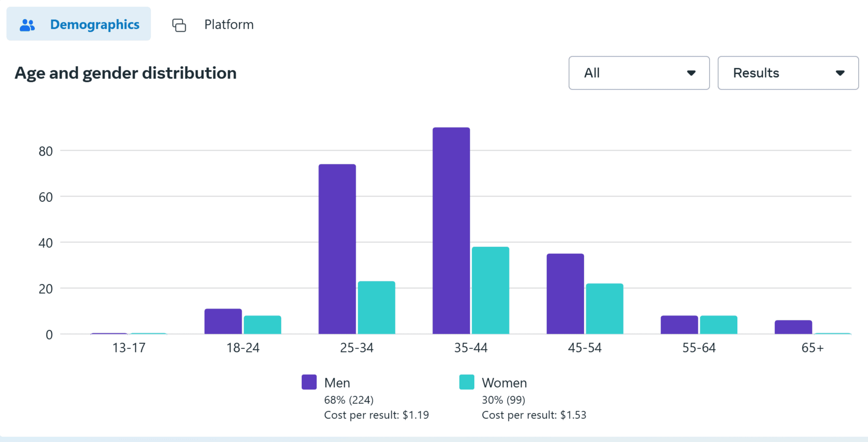Open the Results metric dropdown
Image resolution: width=868 pixels, height=442 pixels.
(787, 73)
